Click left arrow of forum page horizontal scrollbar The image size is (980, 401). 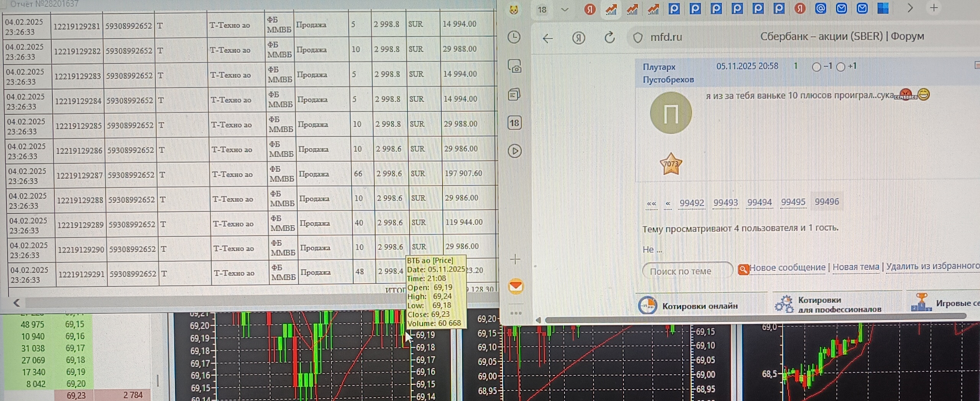tap(538, 320)
